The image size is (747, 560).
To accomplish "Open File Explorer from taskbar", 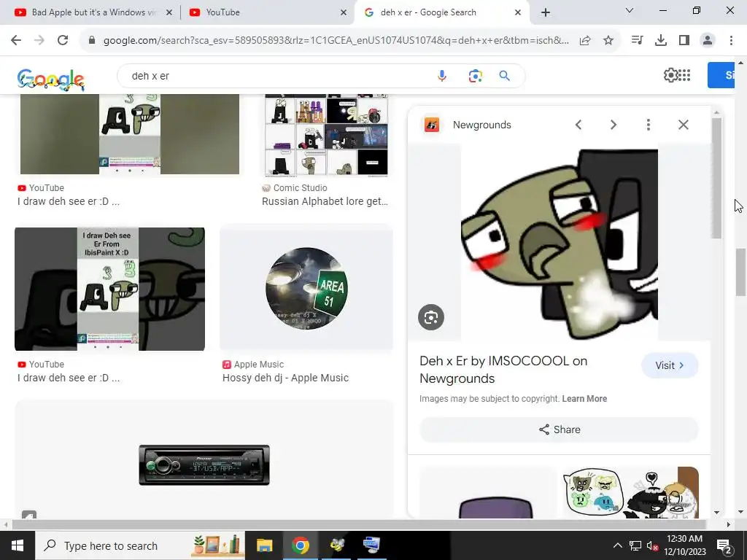I will coord(264,545).
